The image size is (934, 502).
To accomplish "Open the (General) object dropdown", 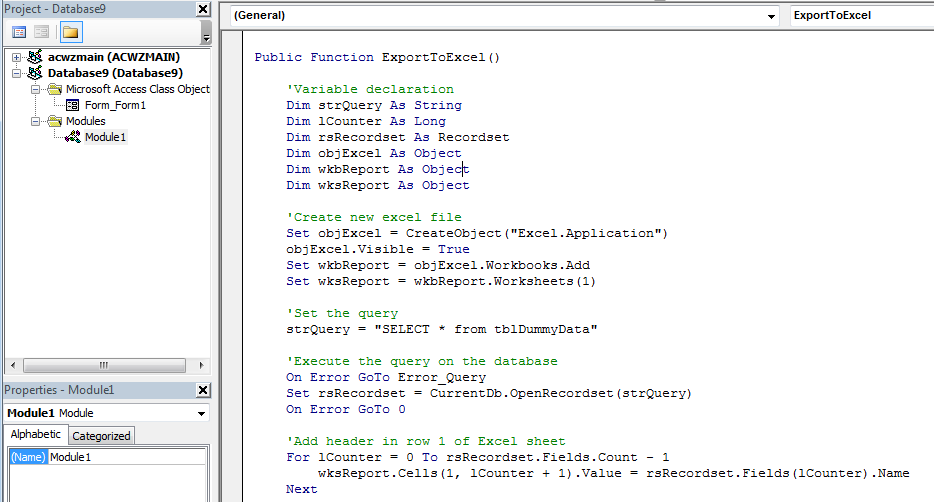I will [771, 16].
